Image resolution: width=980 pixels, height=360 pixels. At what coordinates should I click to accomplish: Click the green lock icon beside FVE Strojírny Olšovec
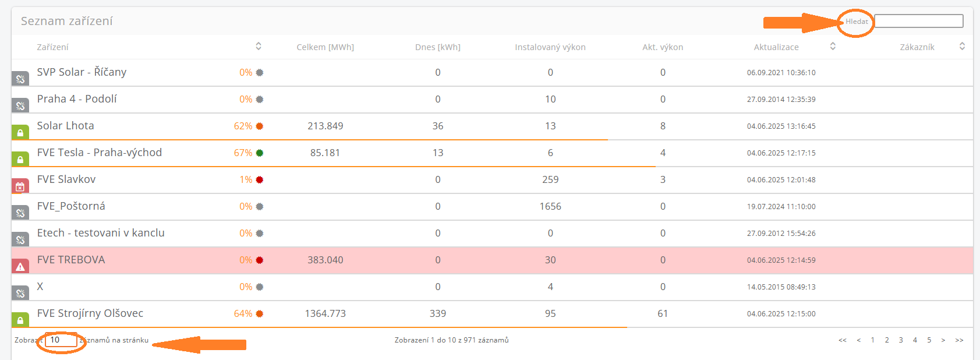[x=20, y=320]
